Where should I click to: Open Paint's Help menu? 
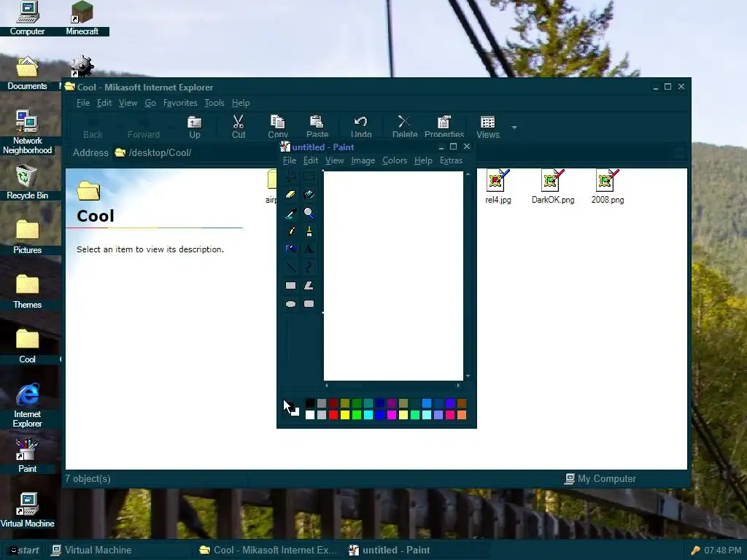click(423, 160)
